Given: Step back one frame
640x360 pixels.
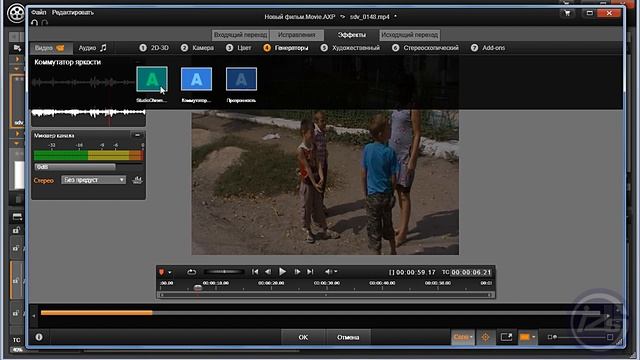Looking at the screenshot, I should tap(268, 272).
